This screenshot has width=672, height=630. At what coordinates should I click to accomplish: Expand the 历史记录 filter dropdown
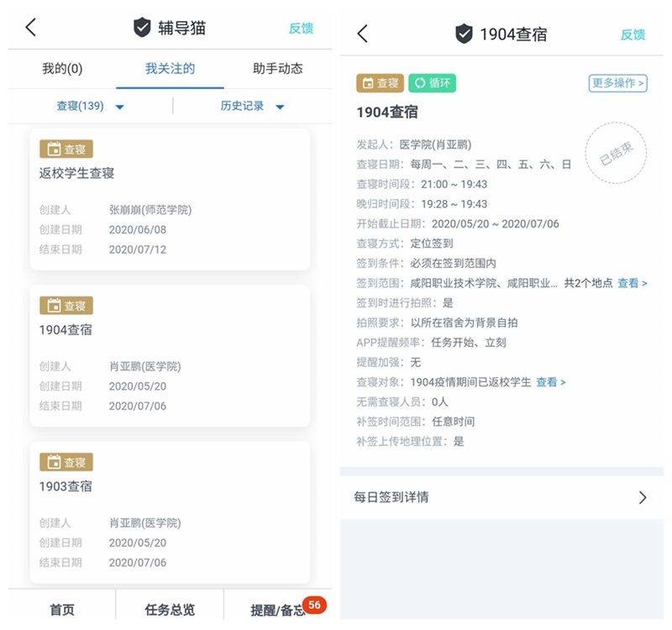[x=252, y=106]
